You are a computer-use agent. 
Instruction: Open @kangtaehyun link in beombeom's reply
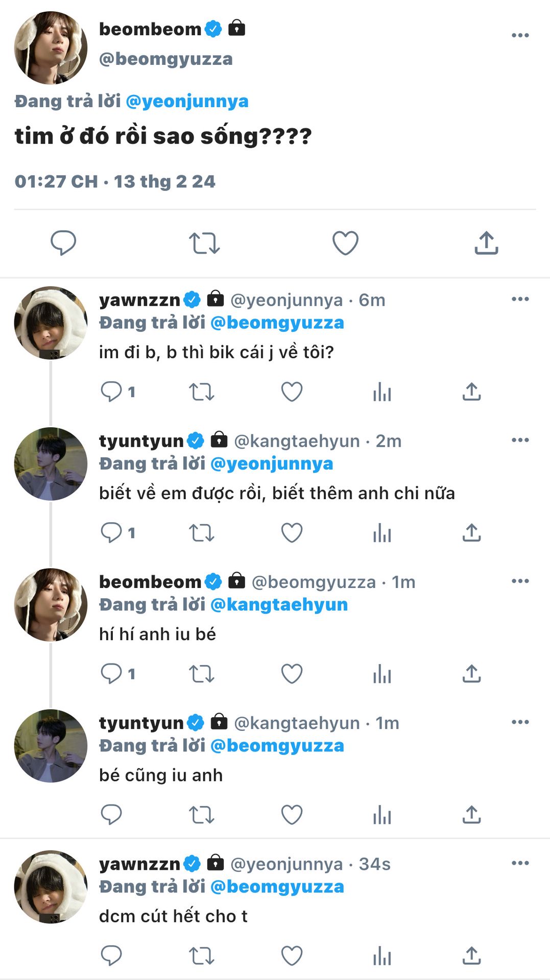[279, 604]
